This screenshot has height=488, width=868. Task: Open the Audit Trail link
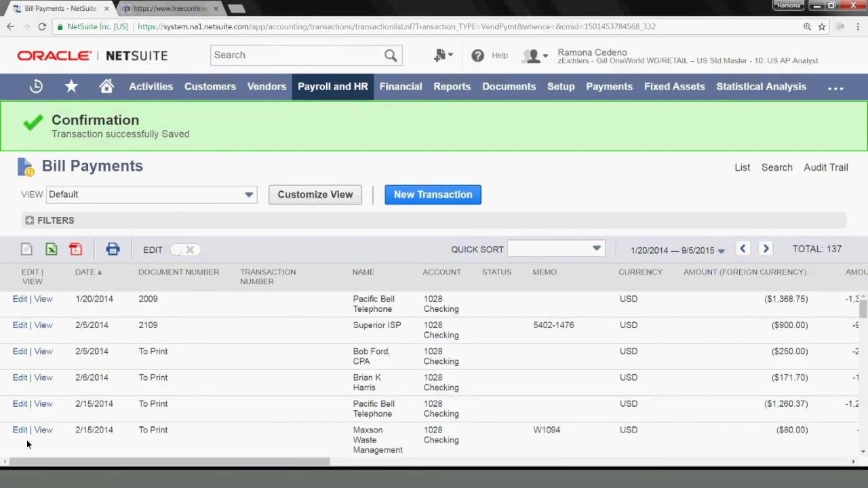825,167
